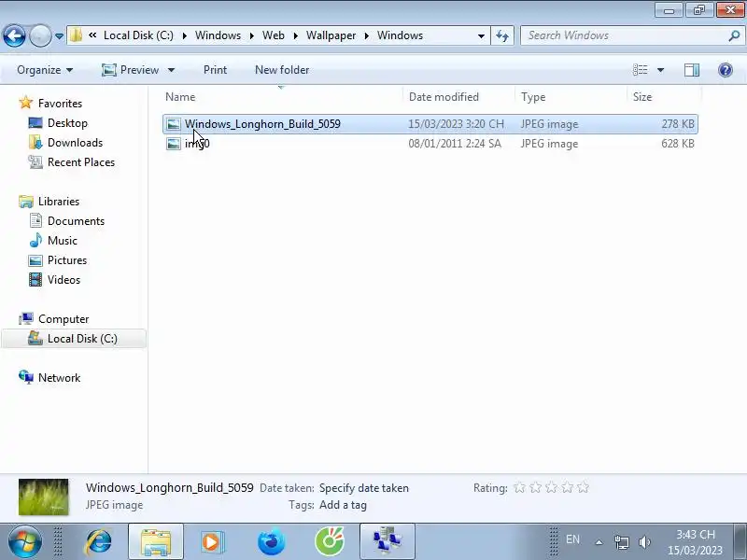Viewport: 747px width, 560px height.
Task: Show hidden tray icons arrow
Action: [x=599, y=542]
